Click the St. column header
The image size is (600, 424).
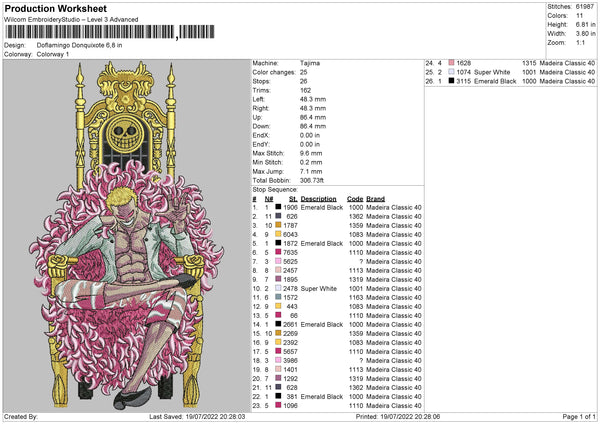pyautogui.click(x=293, y=199)
